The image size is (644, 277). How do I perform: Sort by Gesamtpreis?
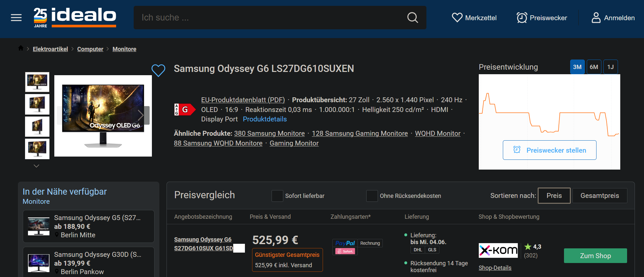tap(600, 196)
